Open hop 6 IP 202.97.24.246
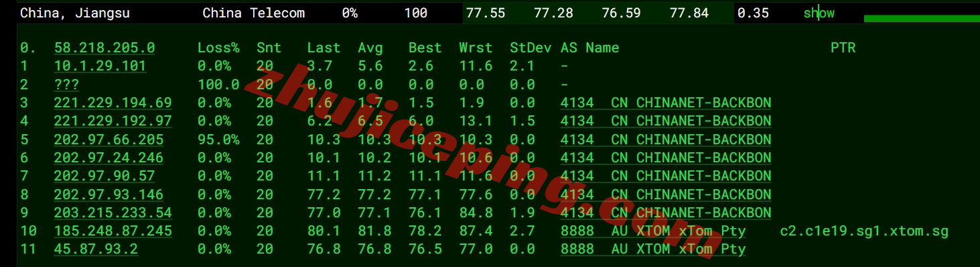The width and height of the screenshot is (980, 267). tap(109, 158)
